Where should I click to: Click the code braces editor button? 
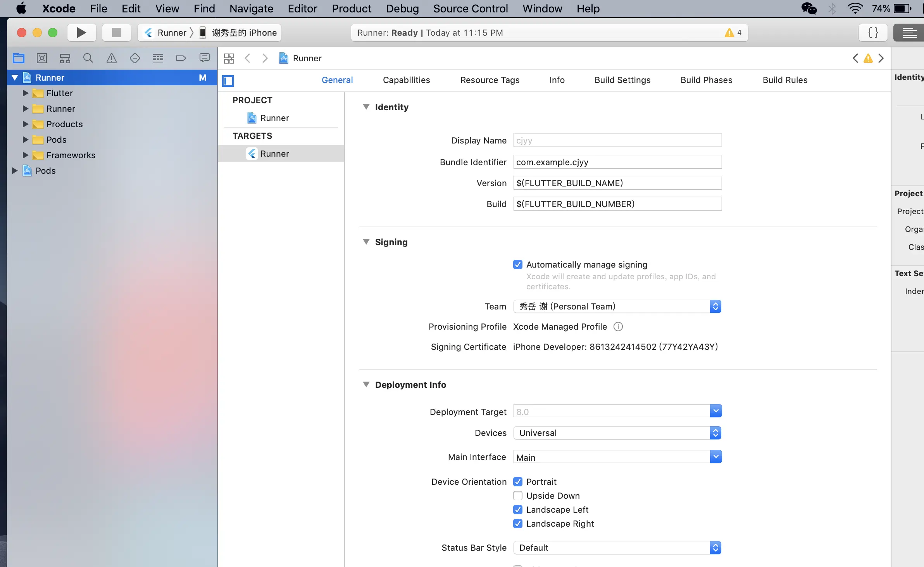(x=873, y=33)
